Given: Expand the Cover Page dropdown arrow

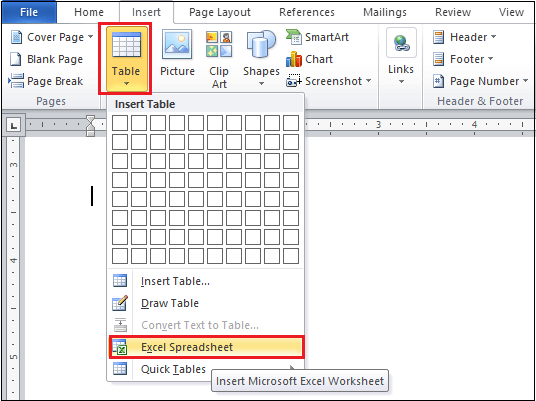Looking at the screenshot, I should point(90,37).
